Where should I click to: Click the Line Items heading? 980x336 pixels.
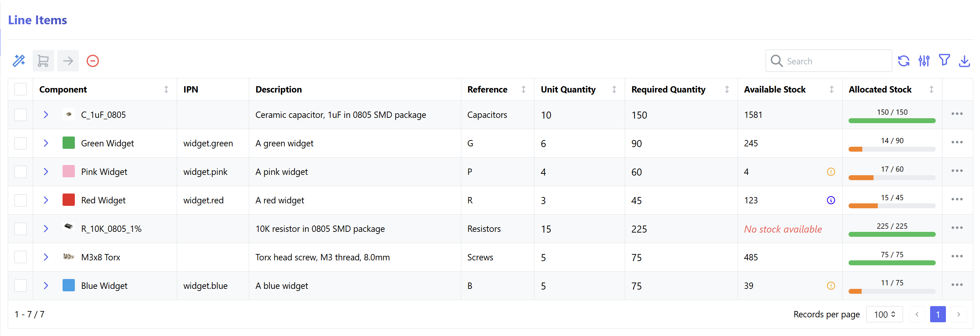pos(37,20)
